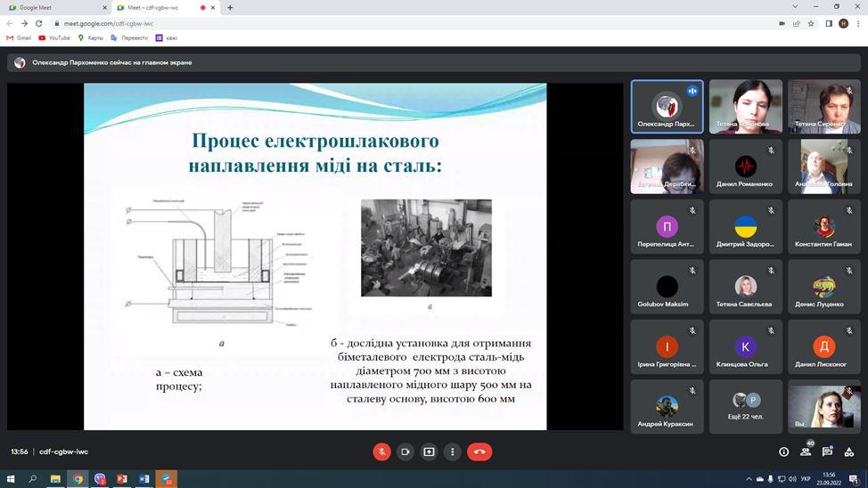Image resolution: width=868 pixels, height=488 pixels.
Task: Open the chat with everyone panel
Action: [827, 451]
